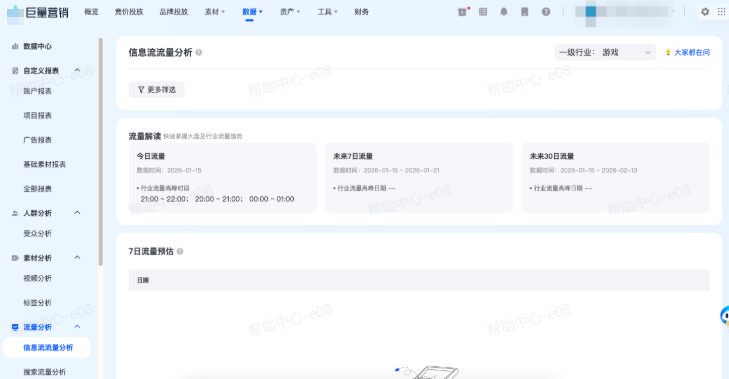Select the 今日流量 card
This screenshot has width=729, height=379.
click(x=223, y=178)
